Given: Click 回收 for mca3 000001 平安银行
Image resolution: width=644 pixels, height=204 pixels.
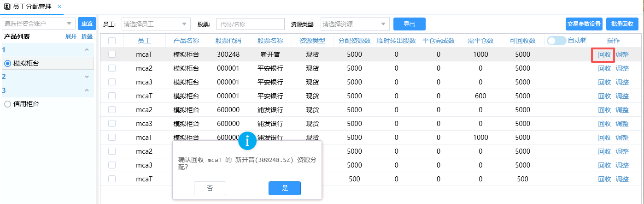Looking at the screenshot, I should (x=604, y=82).
